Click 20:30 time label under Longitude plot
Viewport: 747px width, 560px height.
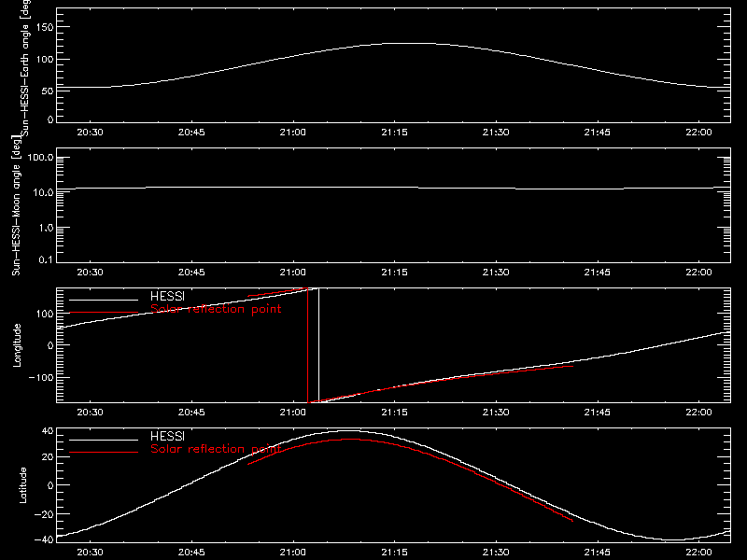[90, 413]
